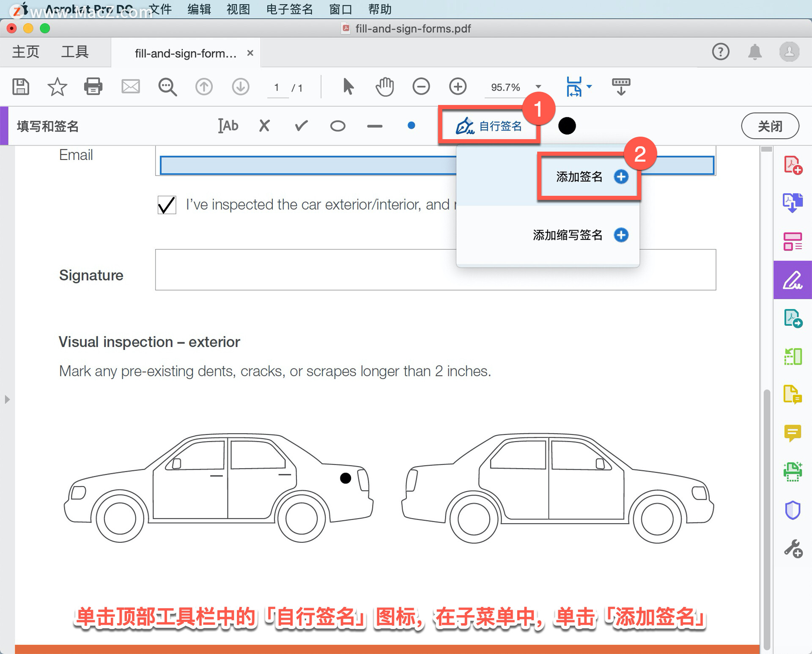
Task: Click the scrolling mode keyboard-arrow icon
Action: point(621,87)
